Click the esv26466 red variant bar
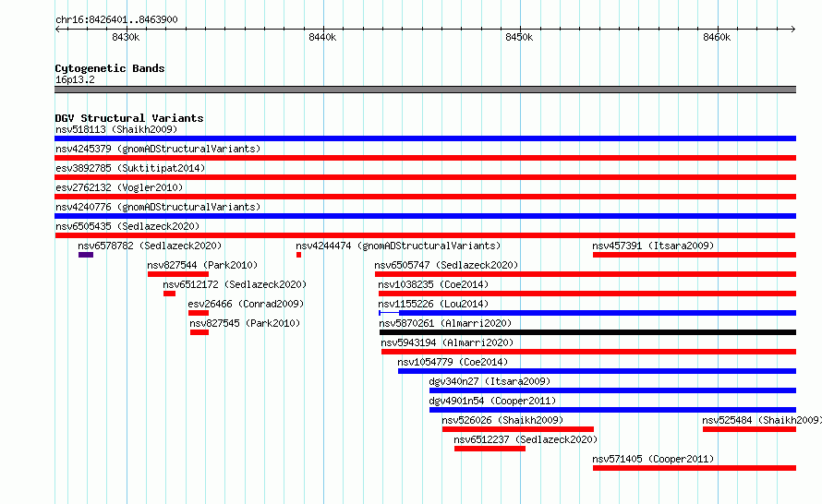The height and width of the screenshot is (504, 822). point(199,313)
